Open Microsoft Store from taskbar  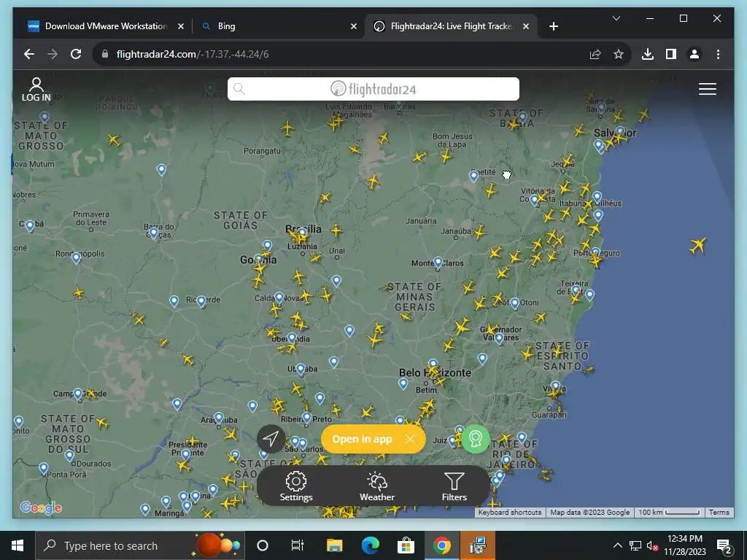point(406,545)
